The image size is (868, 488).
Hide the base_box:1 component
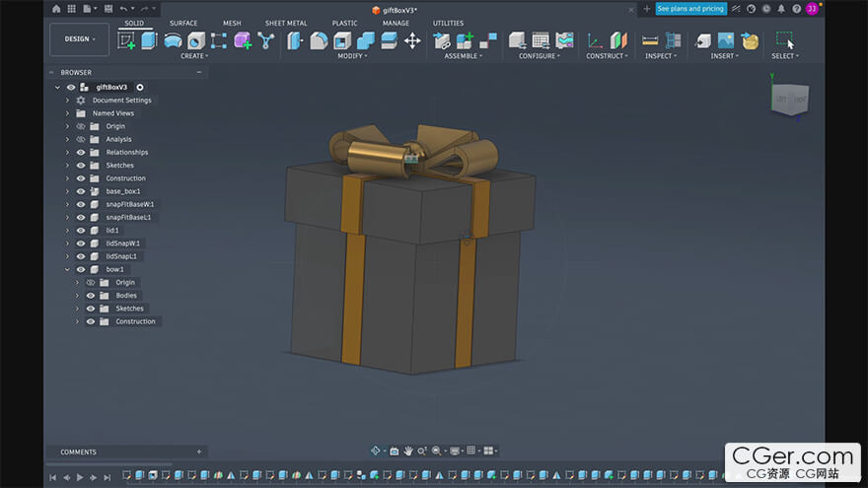click(81, 191)
